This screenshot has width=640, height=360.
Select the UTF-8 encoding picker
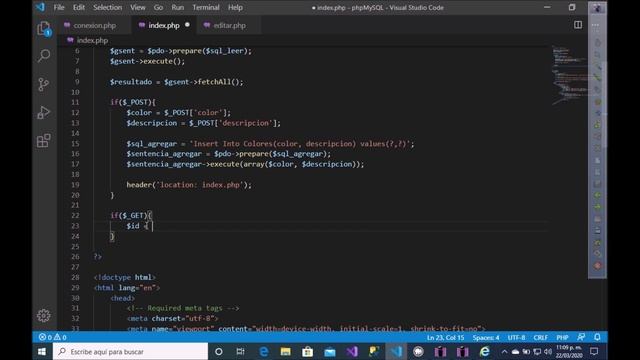tap(516, 338)
